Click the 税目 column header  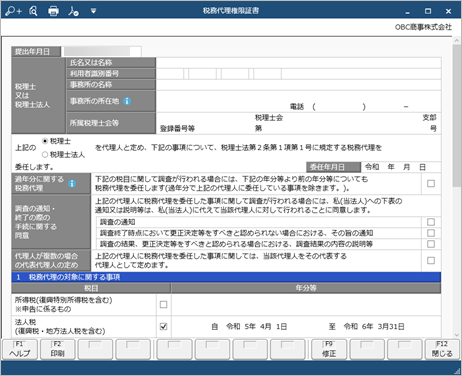(91, 288)
